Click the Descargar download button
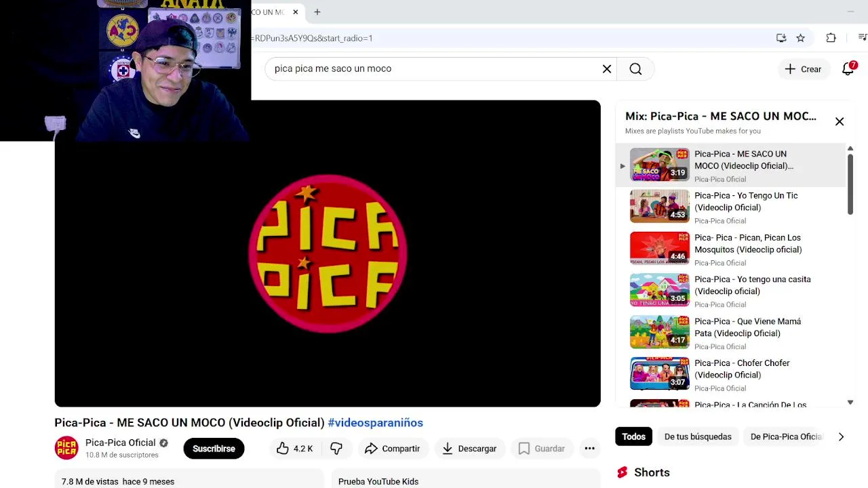Image resolution: width=868 pixels, height=488 pixels. pos(469,449)
